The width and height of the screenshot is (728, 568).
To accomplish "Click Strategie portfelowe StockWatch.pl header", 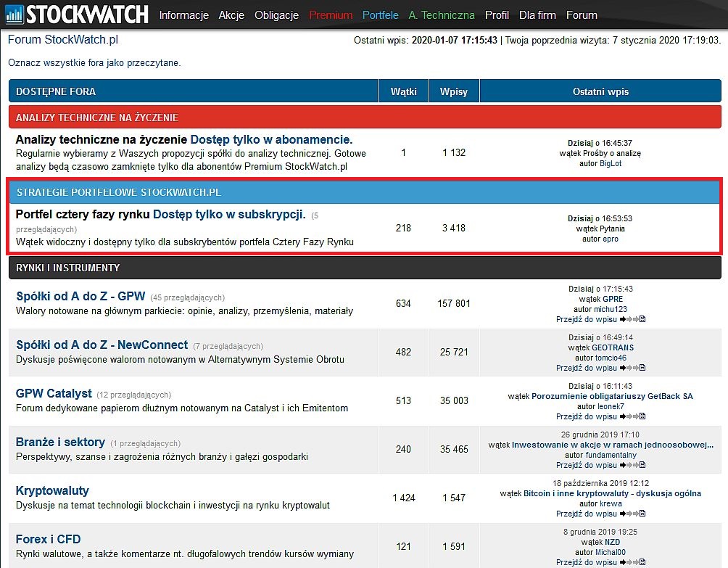I will (365, 192).
